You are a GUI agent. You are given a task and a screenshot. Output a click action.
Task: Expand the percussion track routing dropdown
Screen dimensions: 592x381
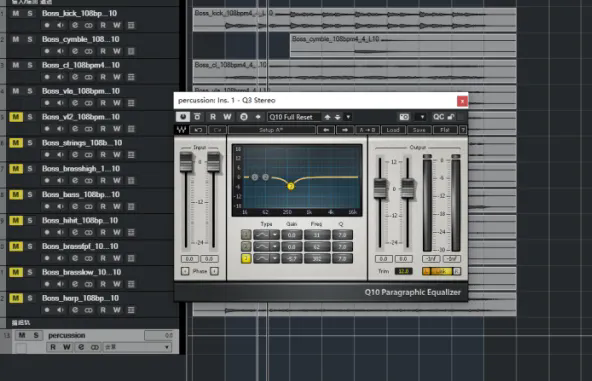coord(166,347)
